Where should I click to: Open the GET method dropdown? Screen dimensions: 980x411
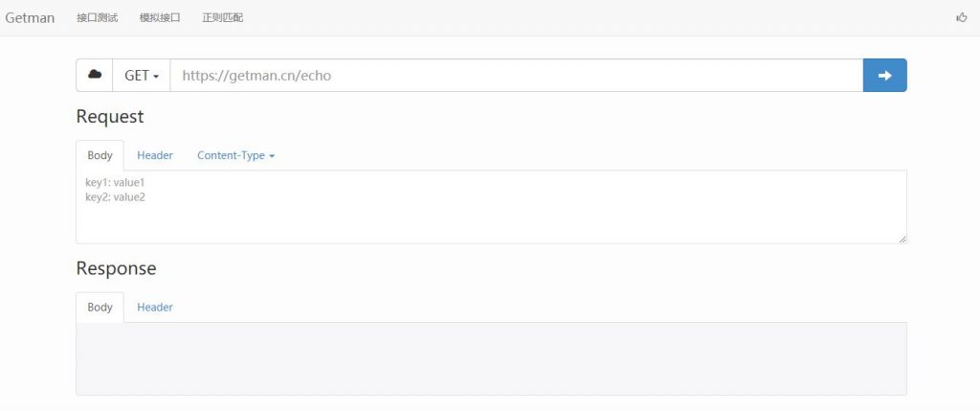pyautogui.click(x=142, y=75)
